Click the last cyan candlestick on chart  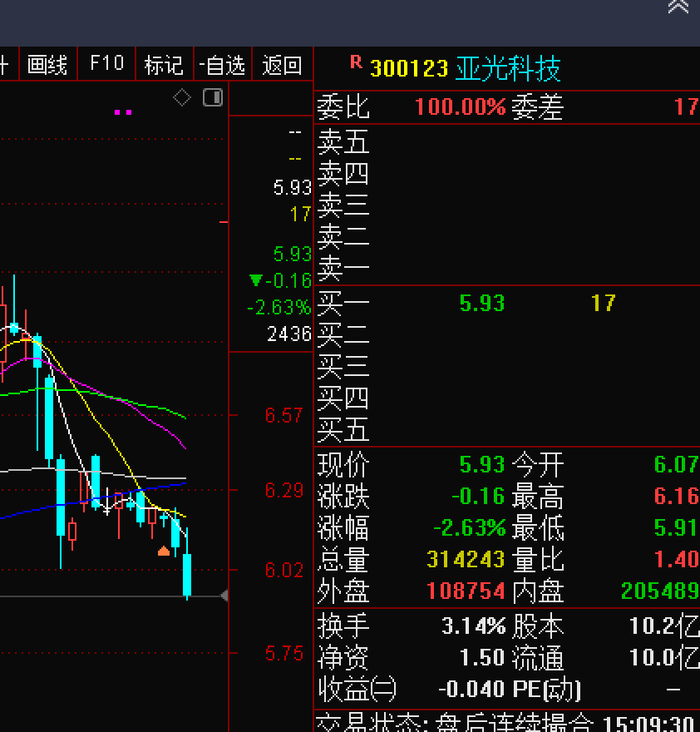pyautogui.click(x=187, y=573)
